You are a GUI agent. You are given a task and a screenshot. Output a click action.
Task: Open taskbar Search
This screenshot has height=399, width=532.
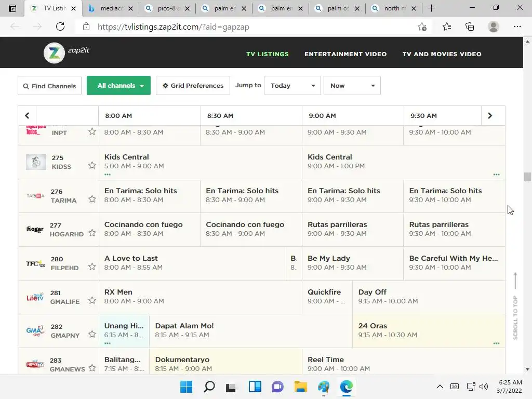[209, 387]
